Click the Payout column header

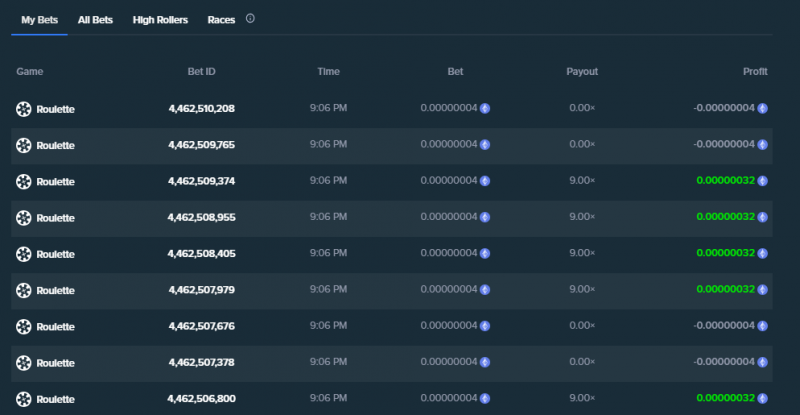pyautogui.click(x=582, y=71)
